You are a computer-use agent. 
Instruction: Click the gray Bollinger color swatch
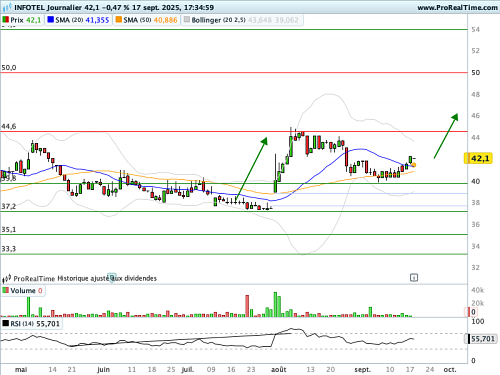(x=187, y=20)
